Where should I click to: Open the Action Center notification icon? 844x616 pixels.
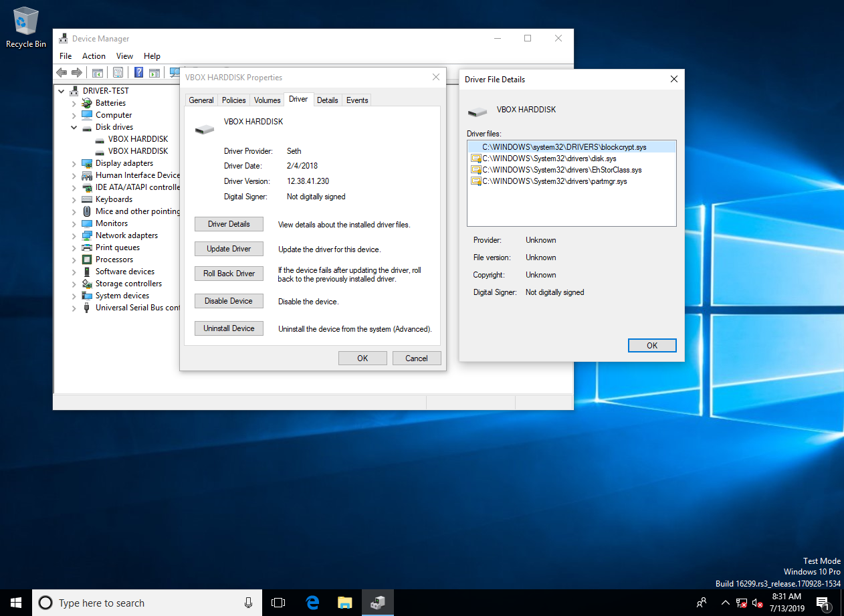click(823, 603)
